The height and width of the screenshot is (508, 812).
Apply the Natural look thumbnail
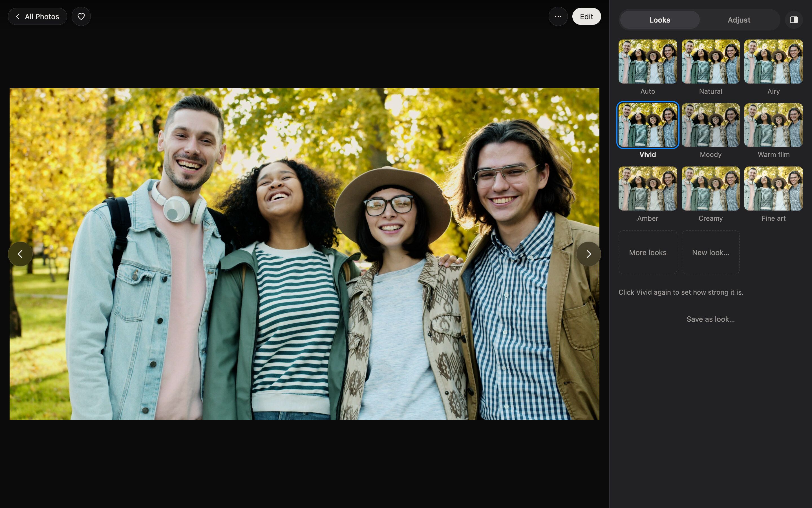tap(710, 62)
